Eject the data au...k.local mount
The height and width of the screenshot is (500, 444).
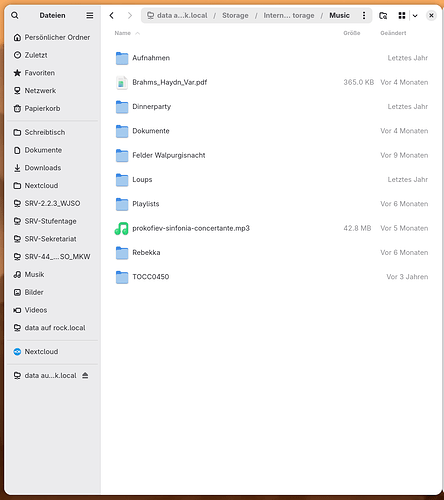85,375
